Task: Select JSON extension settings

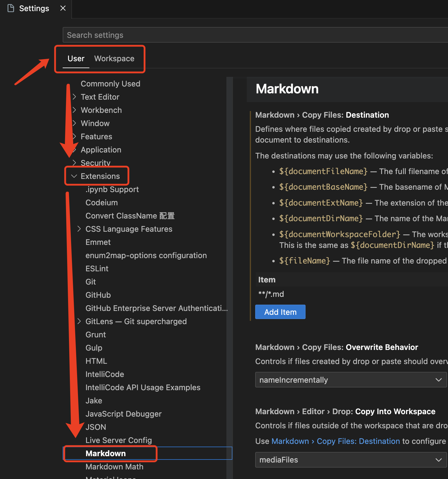Action: pyautogui.click(x=96, y=427)
